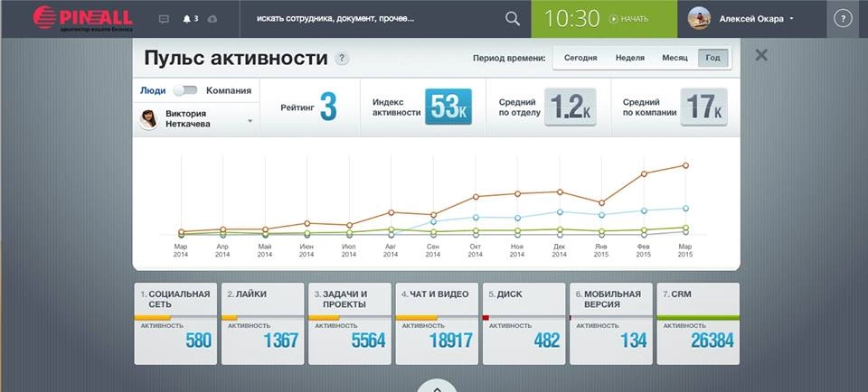Click the help question mark in header
This screenshot has height=392, width=868.
click(843, 19)
